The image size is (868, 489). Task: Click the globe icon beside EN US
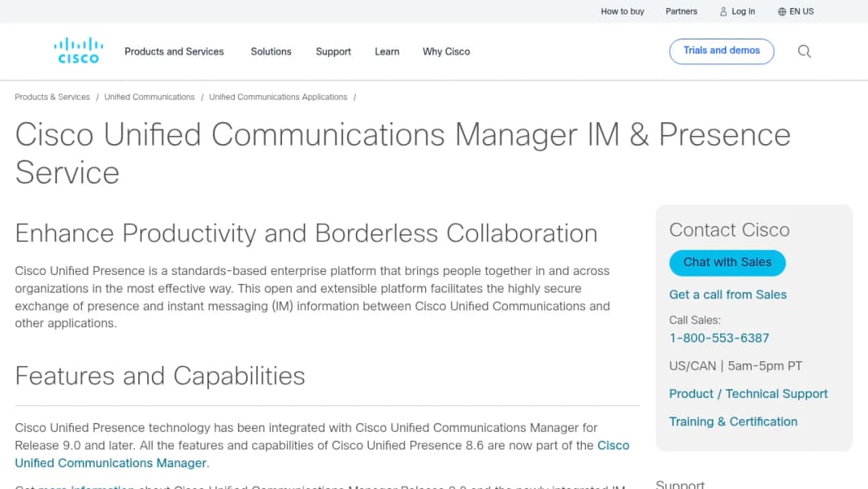click(x=782, y=11)
